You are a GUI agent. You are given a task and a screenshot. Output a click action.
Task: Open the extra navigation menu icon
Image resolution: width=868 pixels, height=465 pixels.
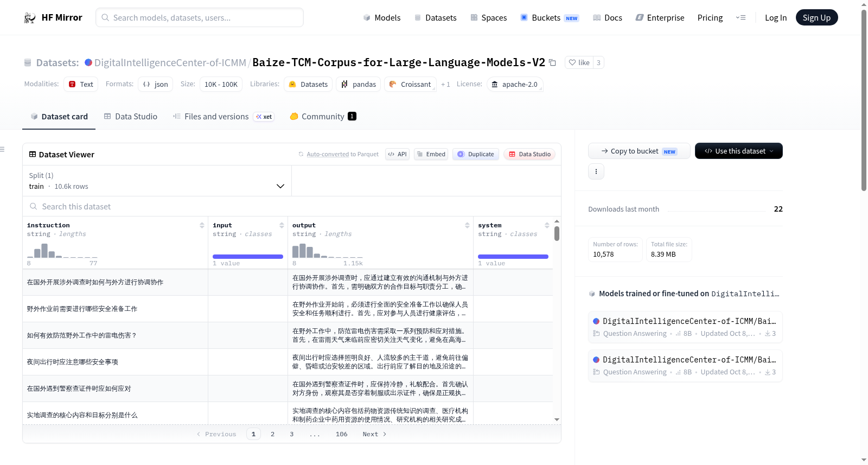741,17
